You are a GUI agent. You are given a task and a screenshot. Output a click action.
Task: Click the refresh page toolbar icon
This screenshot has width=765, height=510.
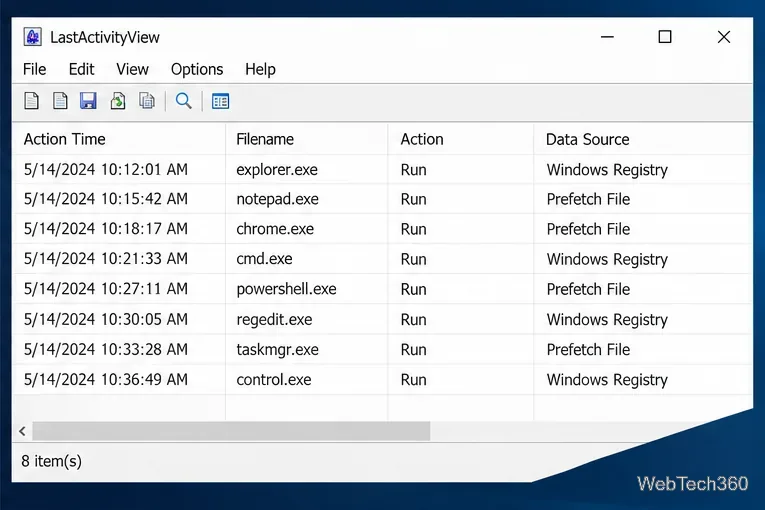point(118,101)
